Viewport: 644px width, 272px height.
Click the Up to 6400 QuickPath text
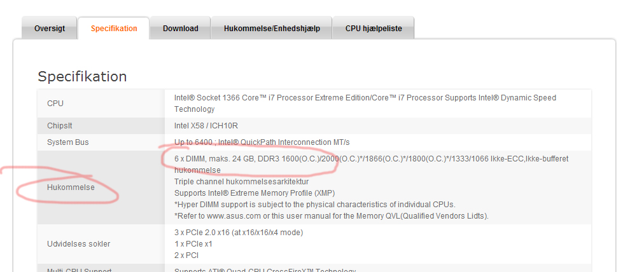pyautogui.click(x=262, y=142)
